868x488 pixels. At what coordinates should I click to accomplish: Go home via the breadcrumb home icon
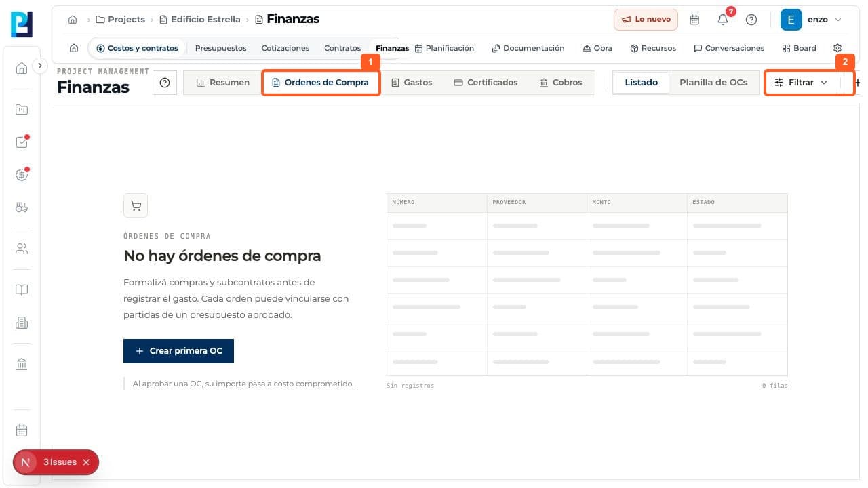click(73, 20)
